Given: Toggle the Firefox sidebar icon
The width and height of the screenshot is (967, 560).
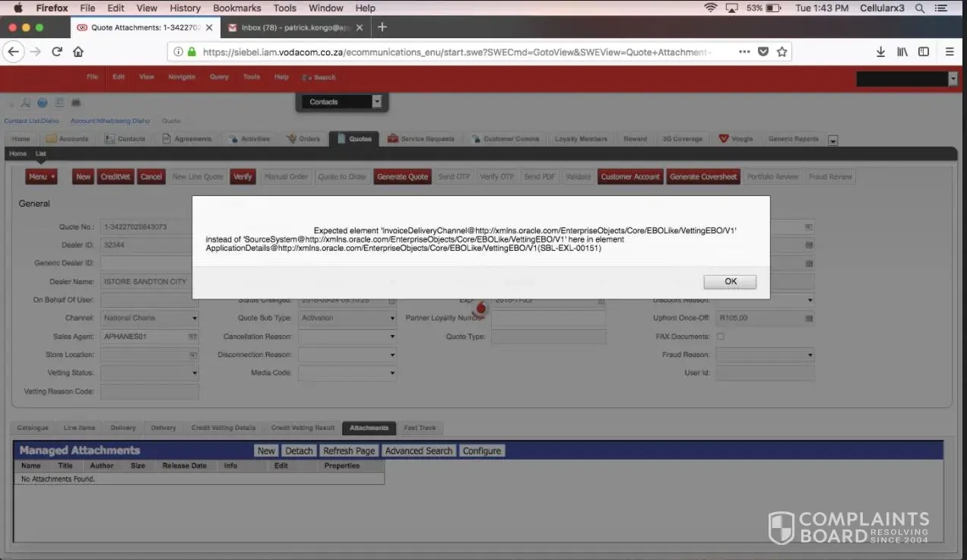Looking at the screenshot, I should 924,52.
